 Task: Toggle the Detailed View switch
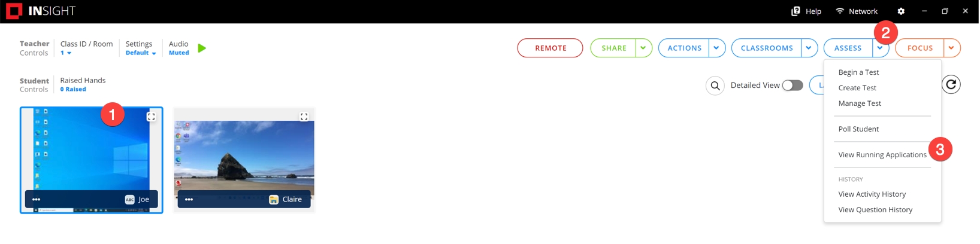792,86
